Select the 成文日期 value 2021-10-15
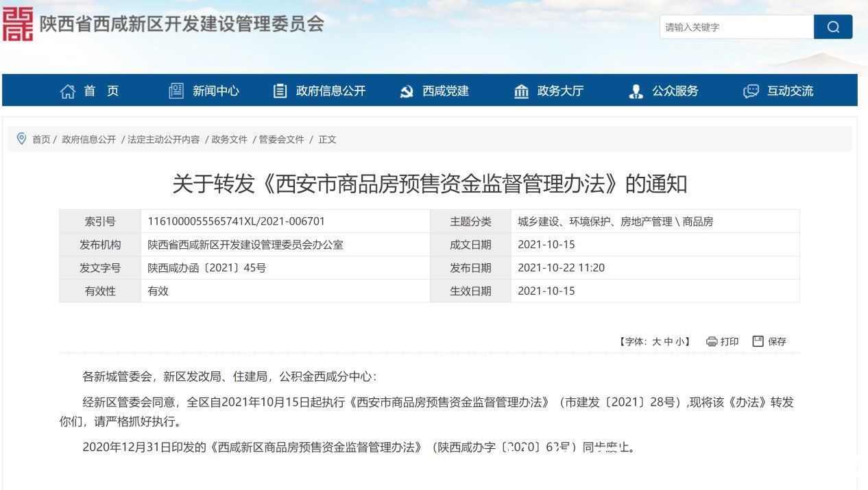868x490 pixels. pyautogui.click(x=546, y=245)
